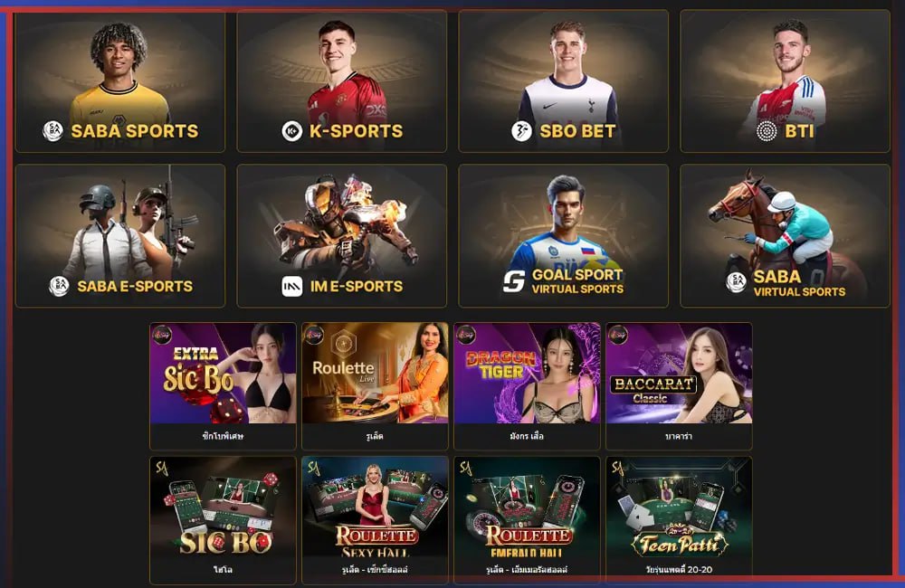Open the Teen Patti 20-20 game tile
This screenshot has height=588, width=905.
[679, 520]
